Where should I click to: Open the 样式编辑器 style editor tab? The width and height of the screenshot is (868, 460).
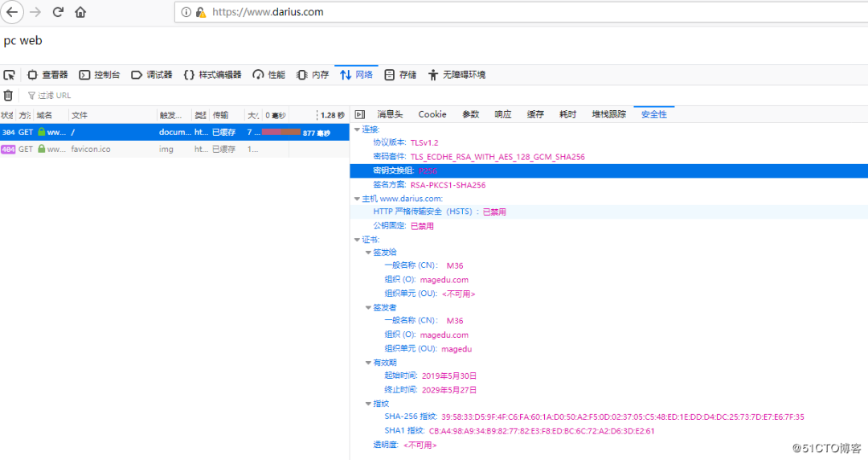click(212, 75)
